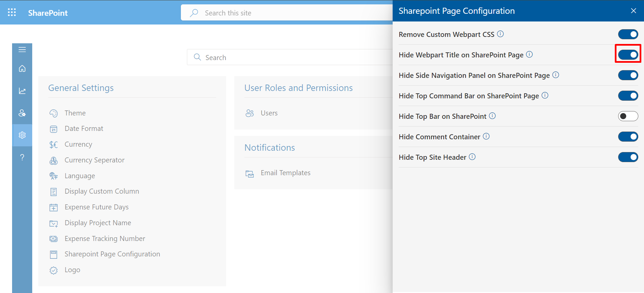Viewport: 644px width, 293px height.
Task: Toggle Remove Custom Webpart CSS switch
Action: (628, 34)
